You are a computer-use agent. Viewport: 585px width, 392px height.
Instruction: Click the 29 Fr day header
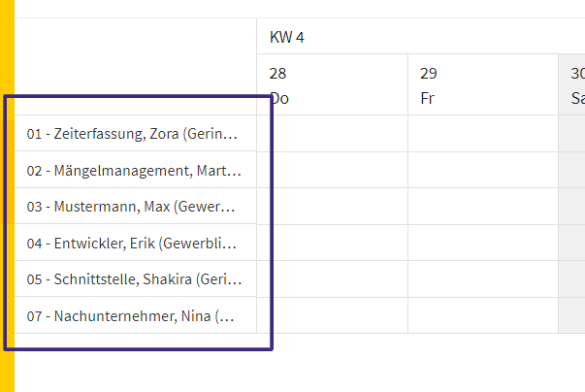483,84
